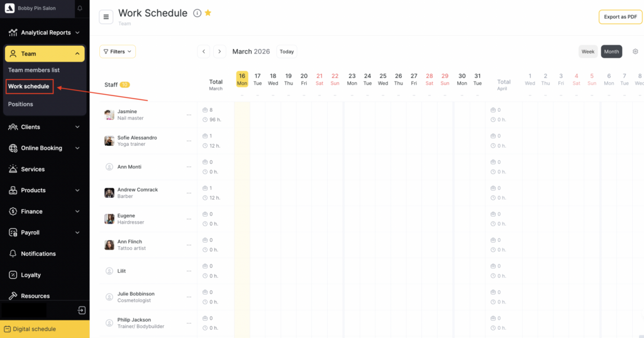Select Monday 16 date column
Image resolution: width=644 pixels, height=338 pixels.
pos(242,79)
